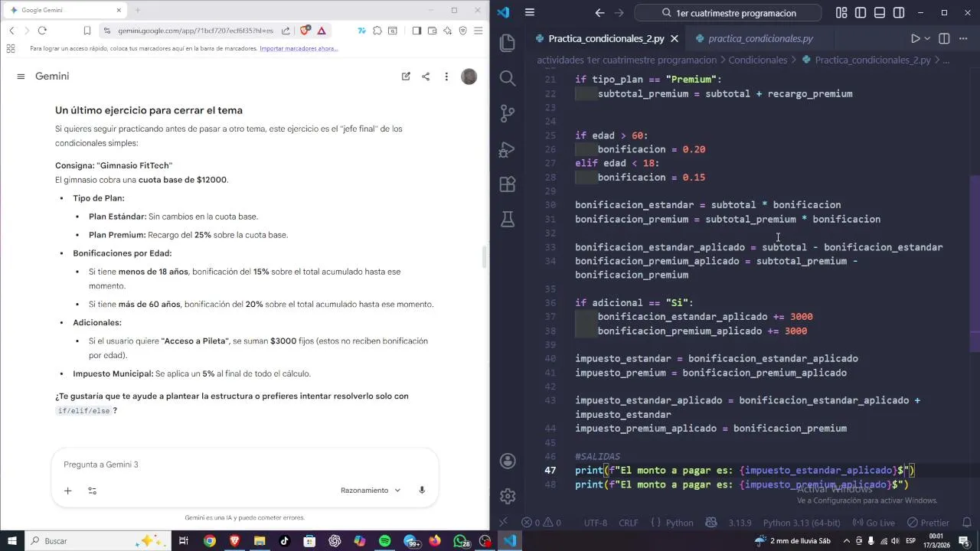The height and width of the screenshot is (551, 980).
Task: Open Gemini tools next to the plus button
Action: pos(92,491)
